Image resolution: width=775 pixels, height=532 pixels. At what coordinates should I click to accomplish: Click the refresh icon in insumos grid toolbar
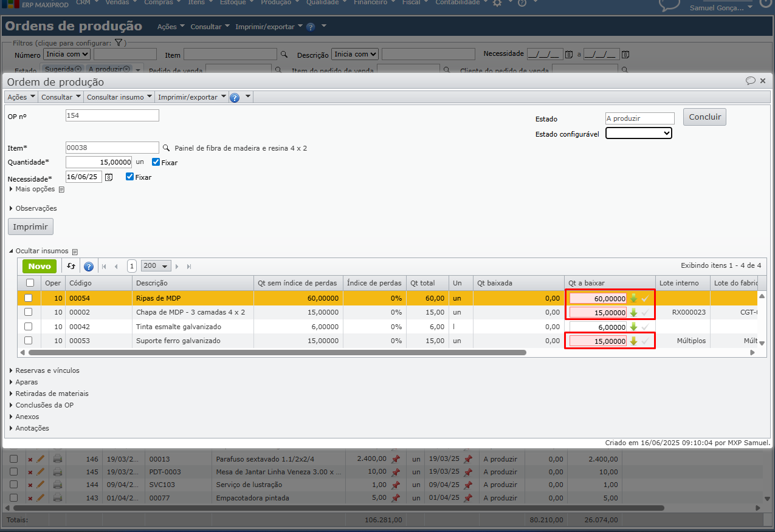71,266
